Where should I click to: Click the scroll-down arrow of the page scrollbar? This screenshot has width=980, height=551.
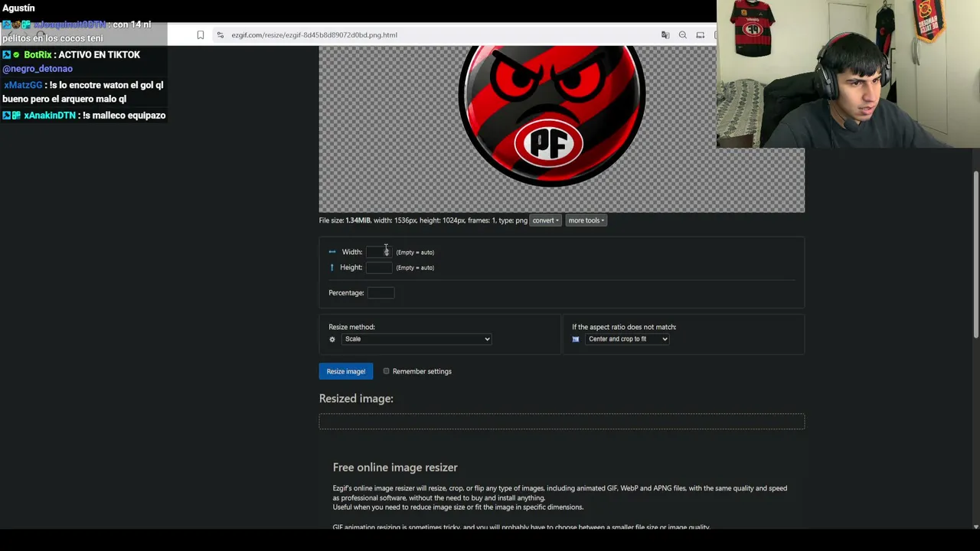coord(975,527)
